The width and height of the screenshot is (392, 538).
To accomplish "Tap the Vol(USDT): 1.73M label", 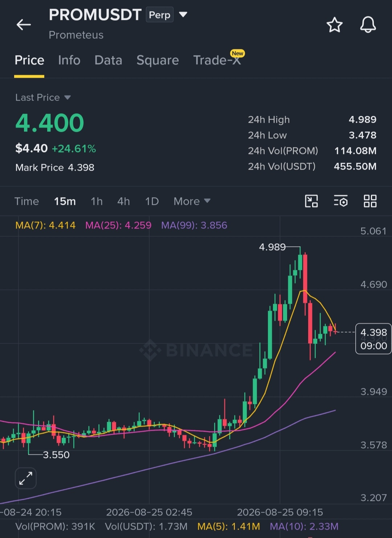I will (146, 526).
